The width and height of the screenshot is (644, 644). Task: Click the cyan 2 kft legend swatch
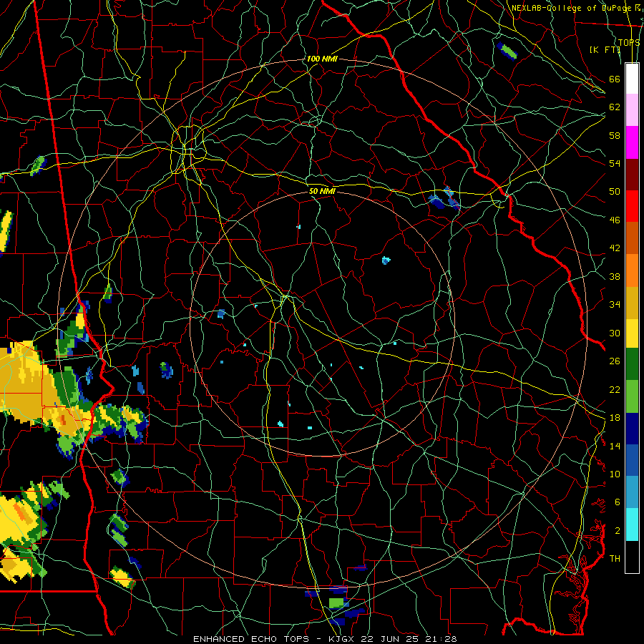[x=632, y=525]
